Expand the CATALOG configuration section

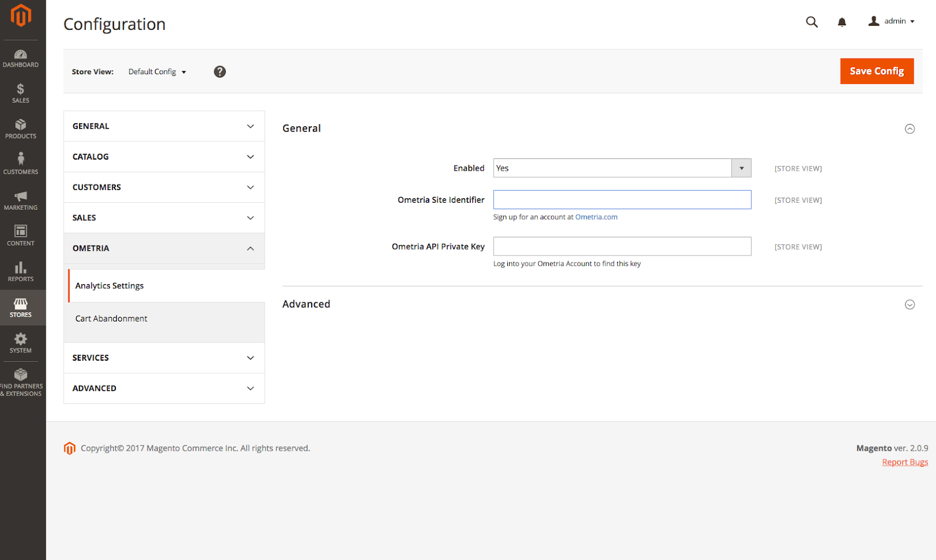(164, 157)
